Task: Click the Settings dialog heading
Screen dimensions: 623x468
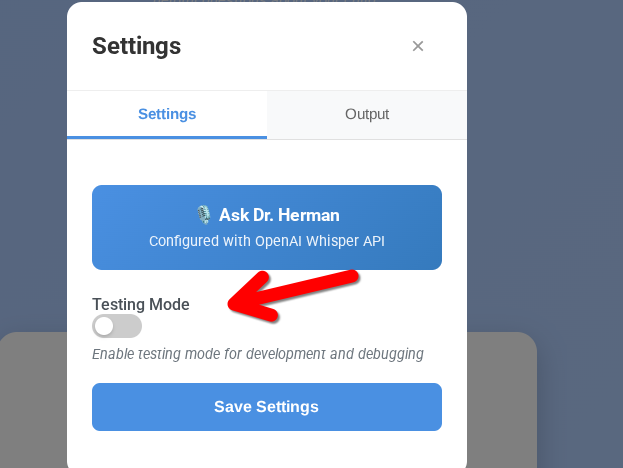Action: [x=137, y=46]
